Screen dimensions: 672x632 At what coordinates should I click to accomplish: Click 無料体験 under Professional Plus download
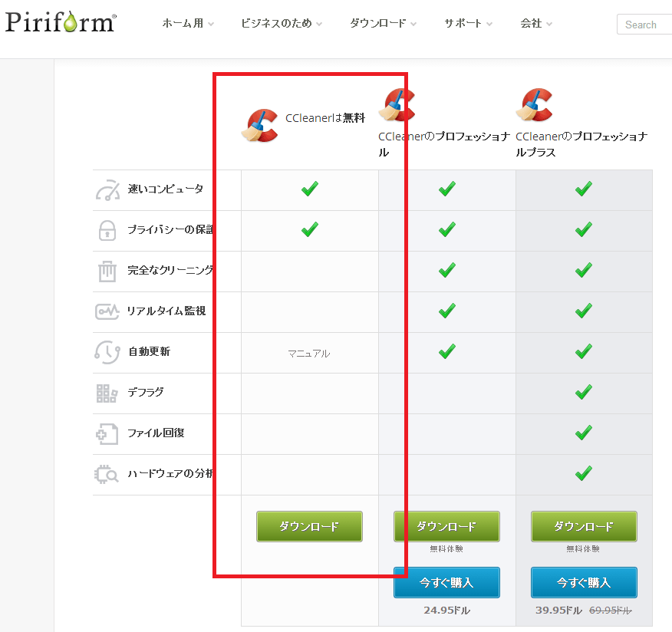click(583, 549)
